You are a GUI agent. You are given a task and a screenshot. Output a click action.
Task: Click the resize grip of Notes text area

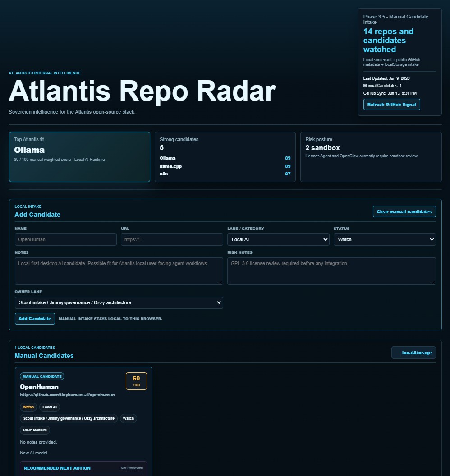[221, 283]
